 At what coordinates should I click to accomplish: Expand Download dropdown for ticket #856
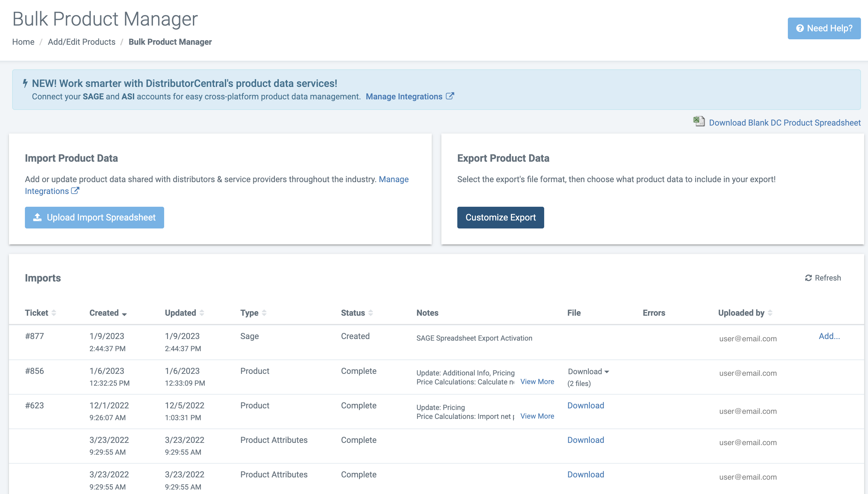588,372
